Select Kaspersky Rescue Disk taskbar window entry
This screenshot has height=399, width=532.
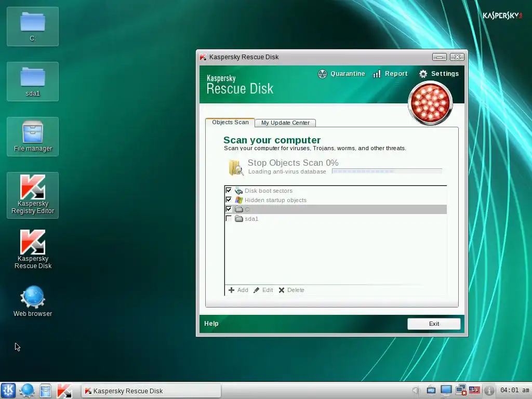click(x=151, y=391)
